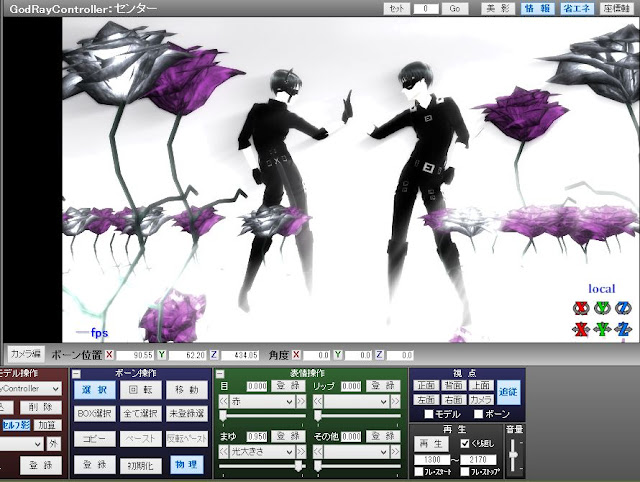Click the playback end frame field 2170
Screen dimensions: 640x482
point(478,460)
